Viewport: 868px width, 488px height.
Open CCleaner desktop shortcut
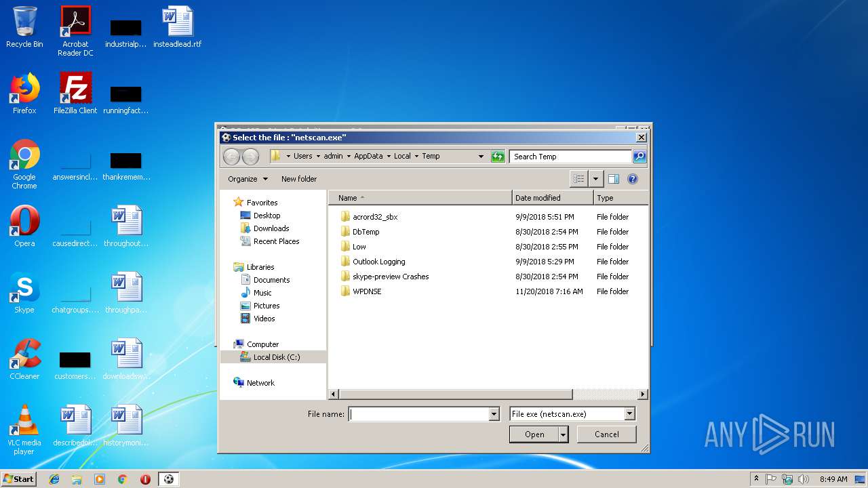click(24, 359)
